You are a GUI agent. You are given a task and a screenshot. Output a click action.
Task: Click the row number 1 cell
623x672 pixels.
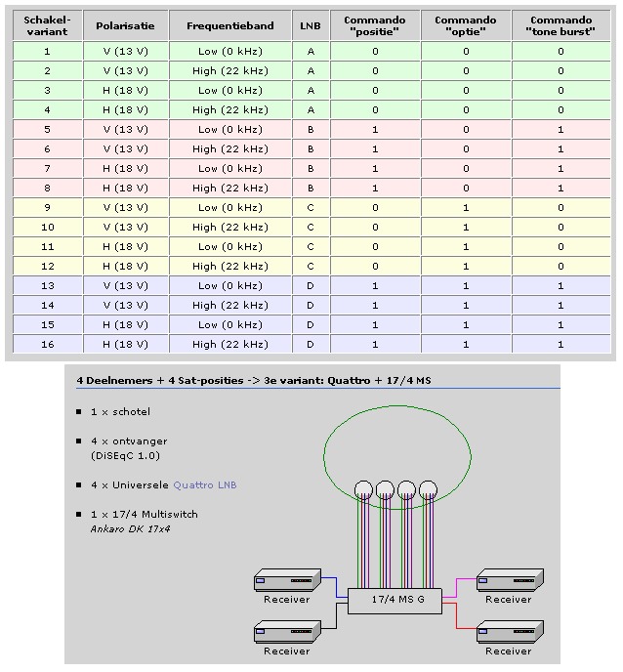pos(46,51)
